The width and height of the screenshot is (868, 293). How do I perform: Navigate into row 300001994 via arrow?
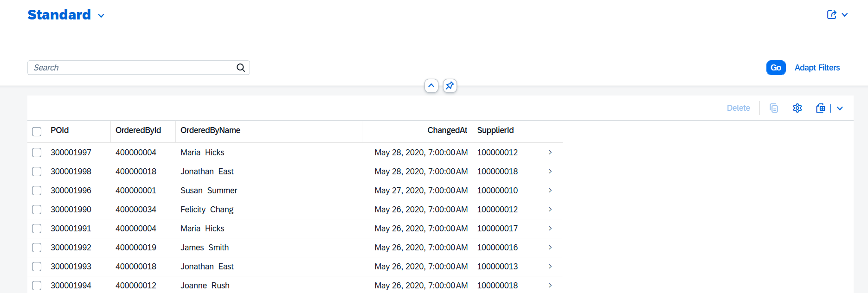pyautogui.click(x=550, y=286)
